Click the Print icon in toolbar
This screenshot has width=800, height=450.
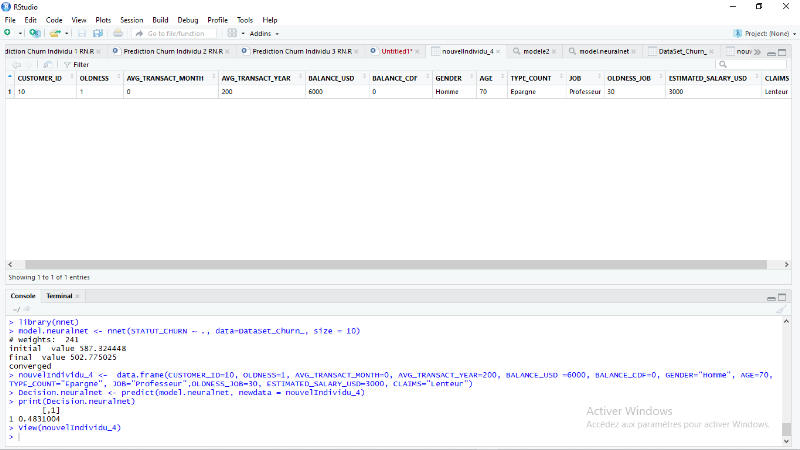(x=118, y=33)
